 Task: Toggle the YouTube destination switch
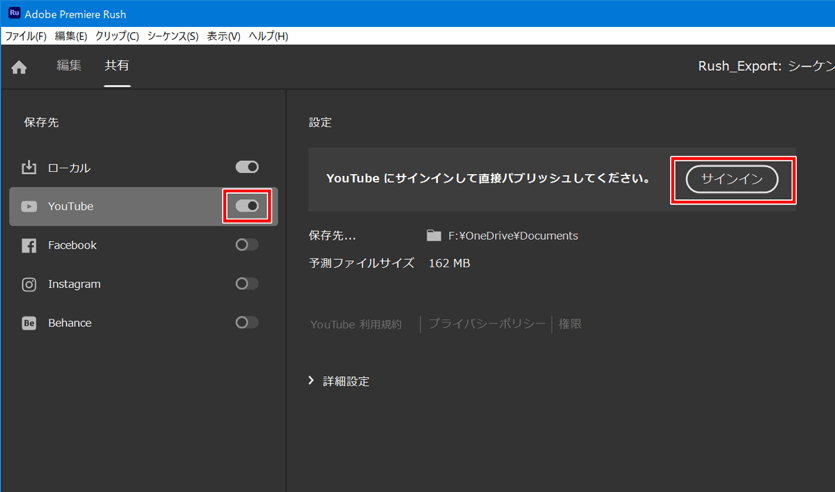point(247,206)
